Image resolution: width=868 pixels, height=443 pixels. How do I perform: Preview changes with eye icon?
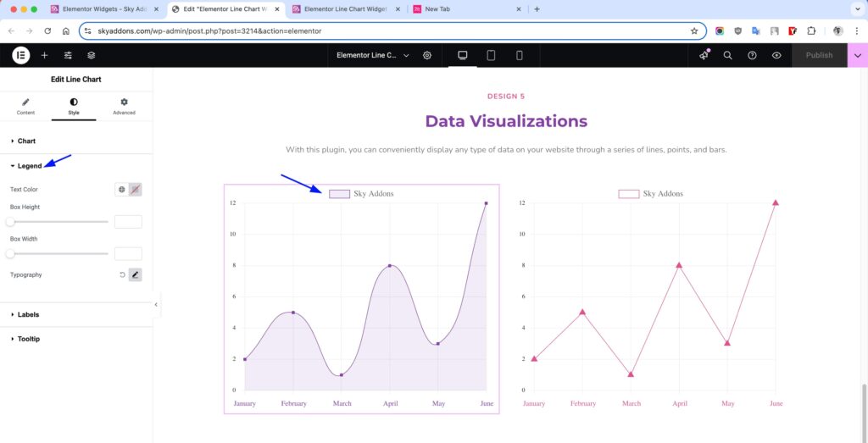click(x=776, y=55)
